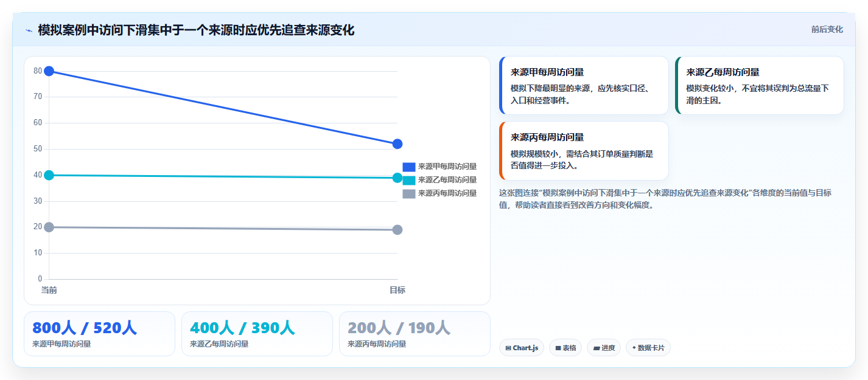Click the 前后变化 label in the header
Screen dimensions: 868x380
[x=827, y=29]
